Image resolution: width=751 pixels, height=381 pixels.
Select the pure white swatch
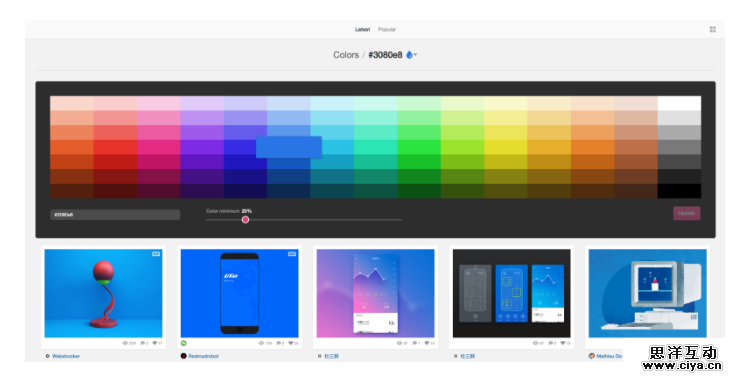(679, 103)
